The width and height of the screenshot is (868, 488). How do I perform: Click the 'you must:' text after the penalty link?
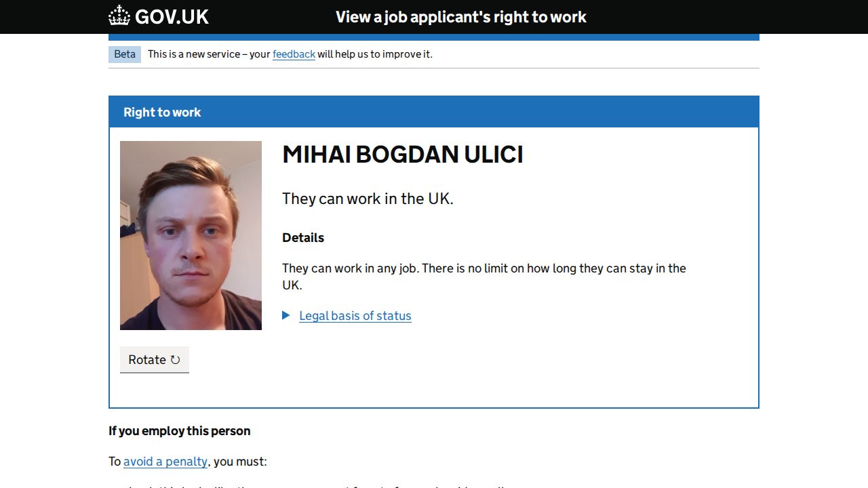pos(240,462)
